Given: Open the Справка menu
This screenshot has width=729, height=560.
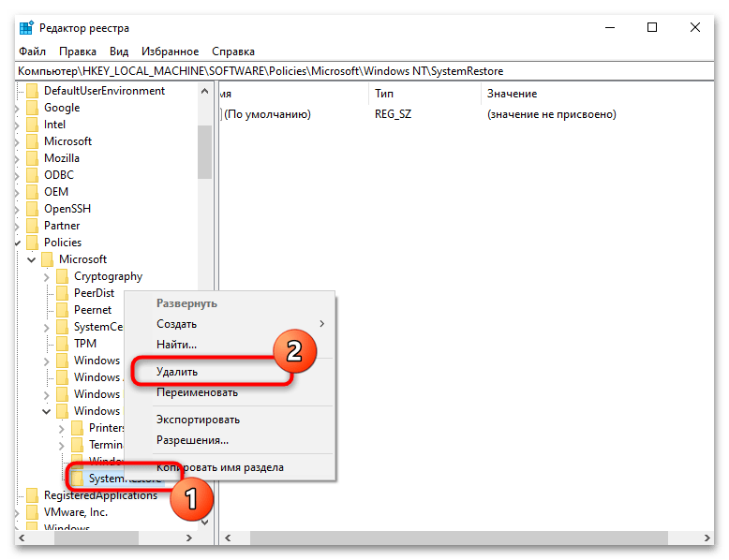Looking at the screenshot, I should pos(233,52).
